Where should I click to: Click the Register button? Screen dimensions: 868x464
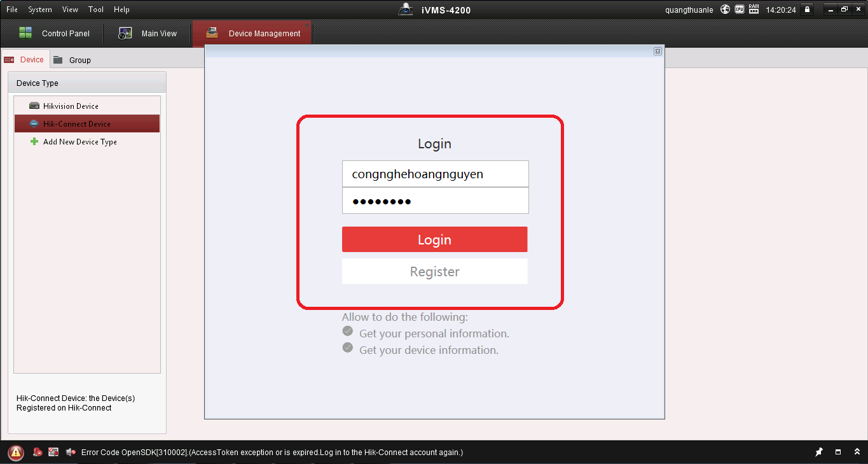point(434,272)
